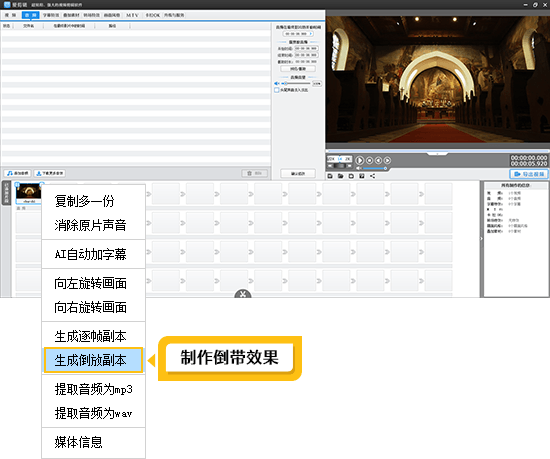
Task: Step to the next frame
Action: [x=387, y=160]
